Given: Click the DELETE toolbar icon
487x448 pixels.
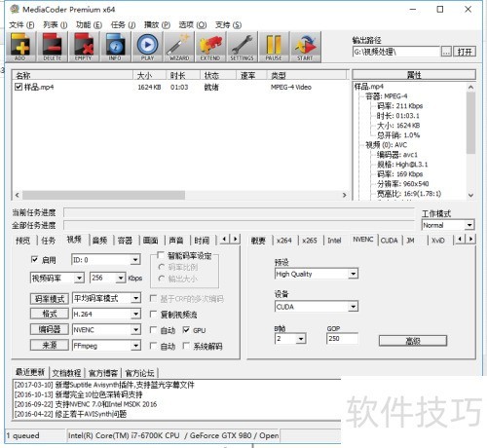Looking at the screenshot, I should pyautogui.click(x=52, y=47).
